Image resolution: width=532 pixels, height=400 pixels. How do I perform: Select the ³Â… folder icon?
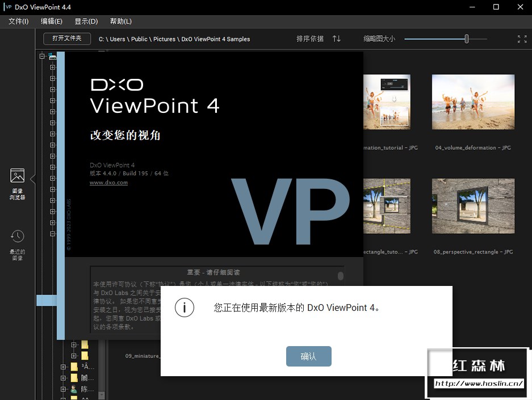[74, 367]
